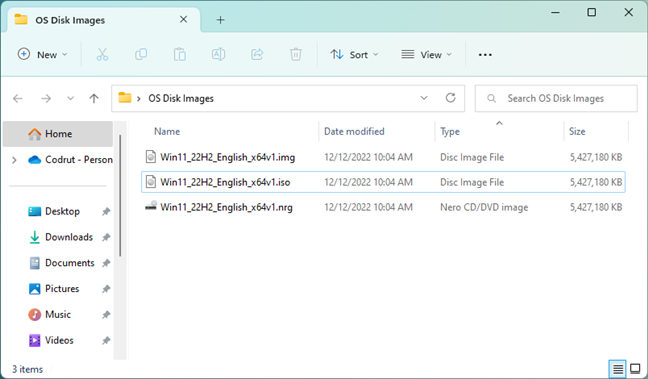
Task: Select Codrut - Personal in navigation pane
Action: [x=70, y=160]
